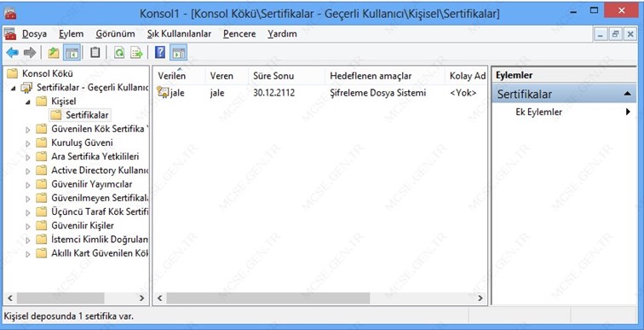The height and width of the screenshot is (330, 644).
Task: Open the Yardım menu
Action: click(x=282, y=34)
